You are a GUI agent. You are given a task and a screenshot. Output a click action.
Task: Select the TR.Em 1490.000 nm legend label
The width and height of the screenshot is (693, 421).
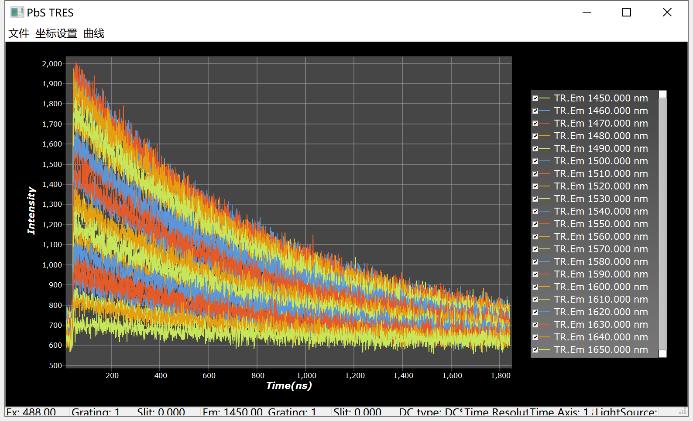pos(600,148)
